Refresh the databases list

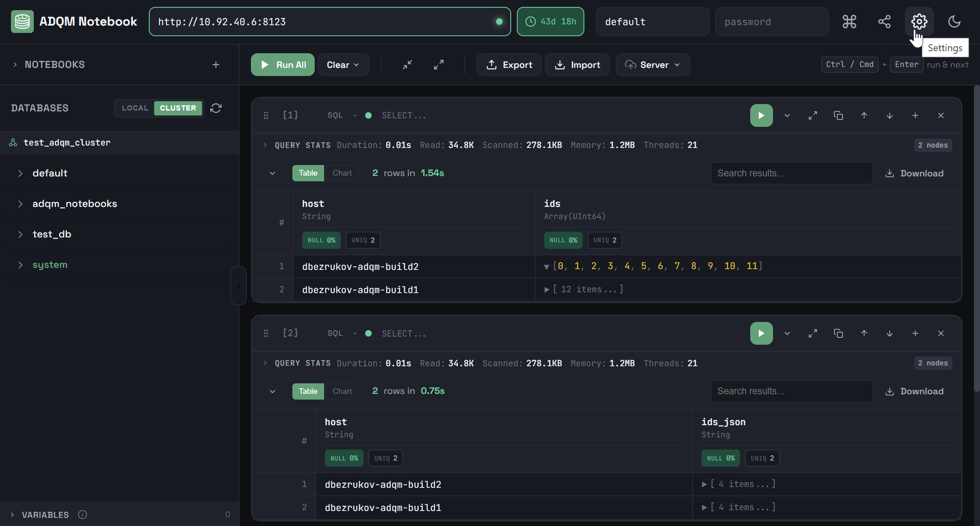coord(216,108)
